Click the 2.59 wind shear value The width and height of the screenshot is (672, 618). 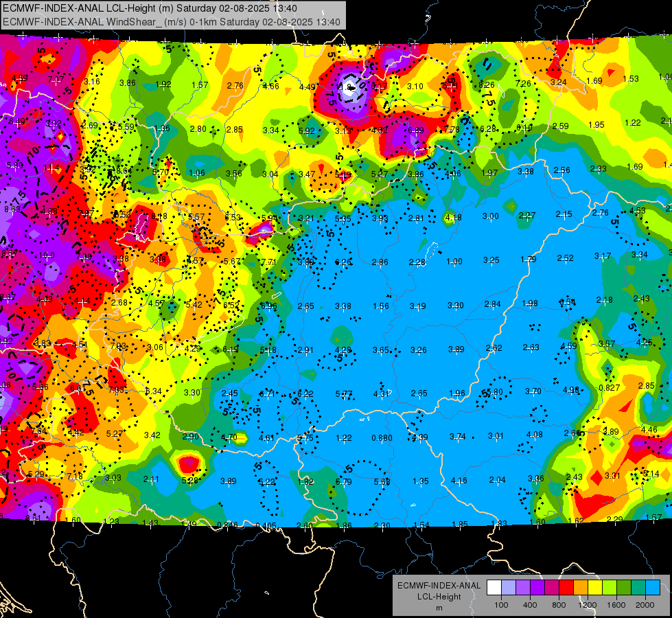pyautogui.click(x=561, y=126)
